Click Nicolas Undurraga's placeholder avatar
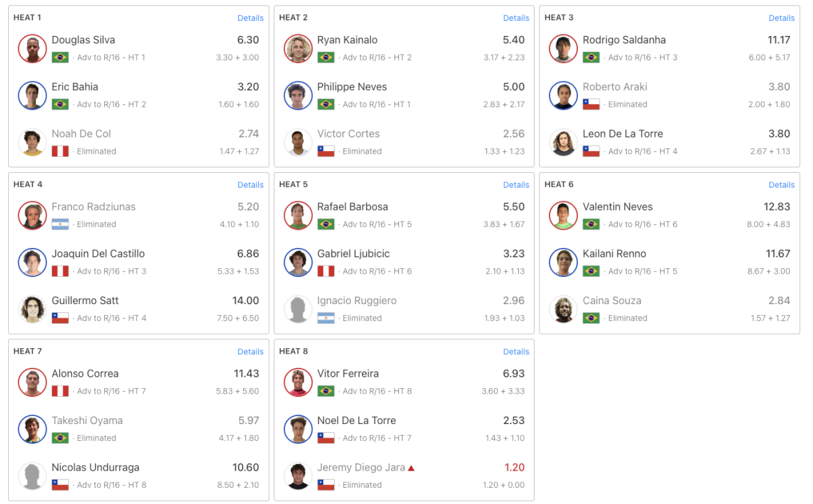The image size is (813, 504). pos(32,476)
